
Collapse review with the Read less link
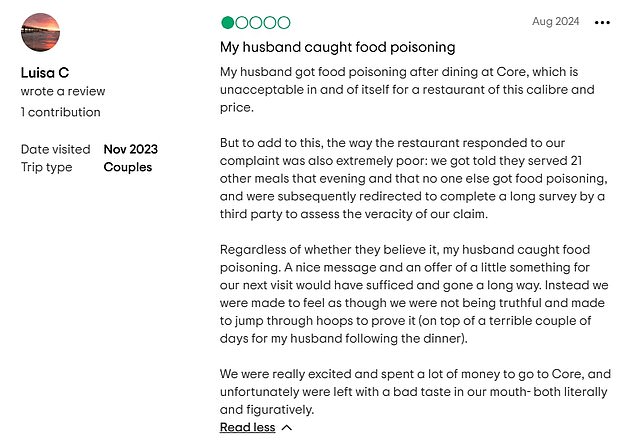pos(247,427)
